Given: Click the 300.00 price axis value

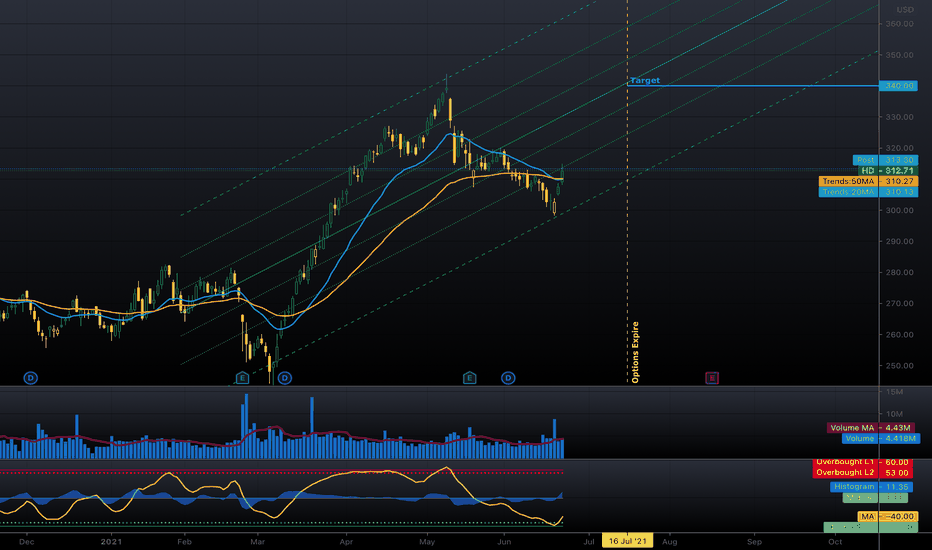Looking at the screenshot, I should click(899, 210).
